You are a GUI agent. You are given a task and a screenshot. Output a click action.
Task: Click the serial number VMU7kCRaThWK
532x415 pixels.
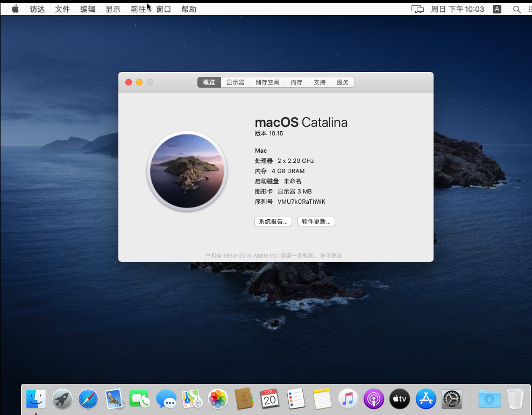[301, 202]
